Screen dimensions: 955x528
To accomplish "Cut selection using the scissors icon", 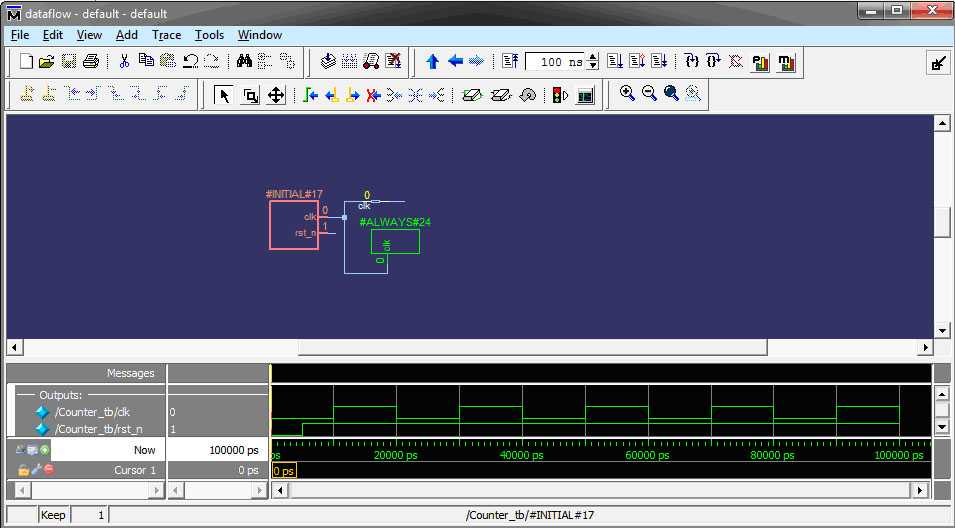I will (x=124, y=61).
